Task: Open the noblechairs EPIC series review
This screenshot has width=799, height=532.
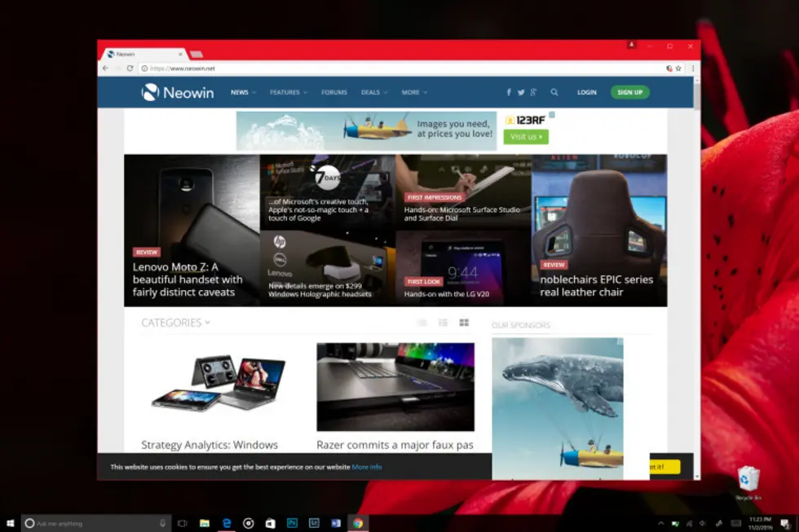Action: point(599,231)
